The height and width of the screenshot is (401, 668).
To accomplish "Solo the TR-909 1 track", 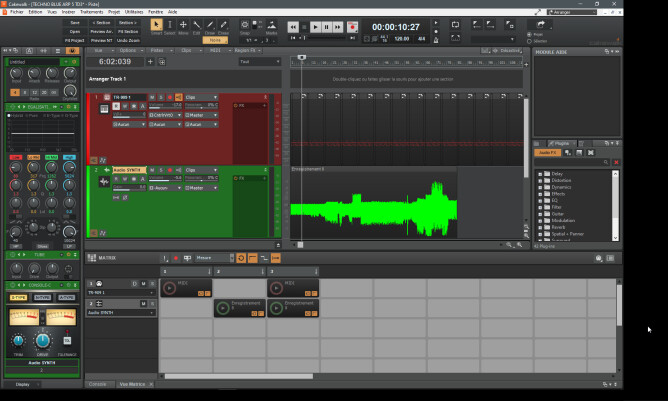I will (161, 98).
